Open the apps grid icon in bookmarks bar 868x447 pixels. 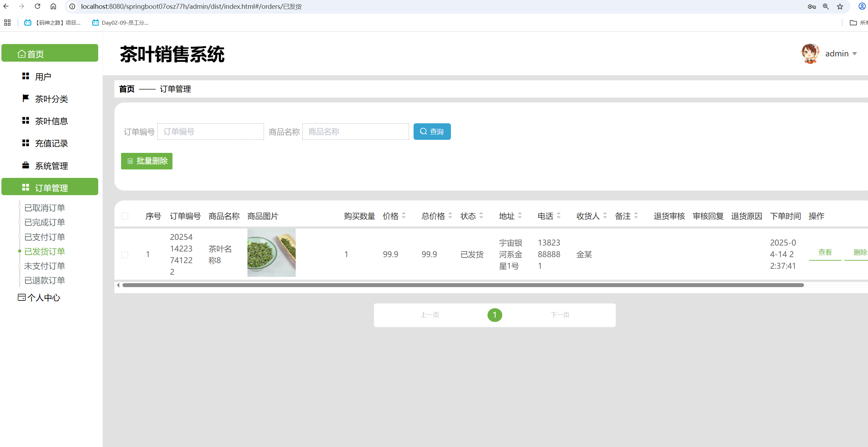7,23
